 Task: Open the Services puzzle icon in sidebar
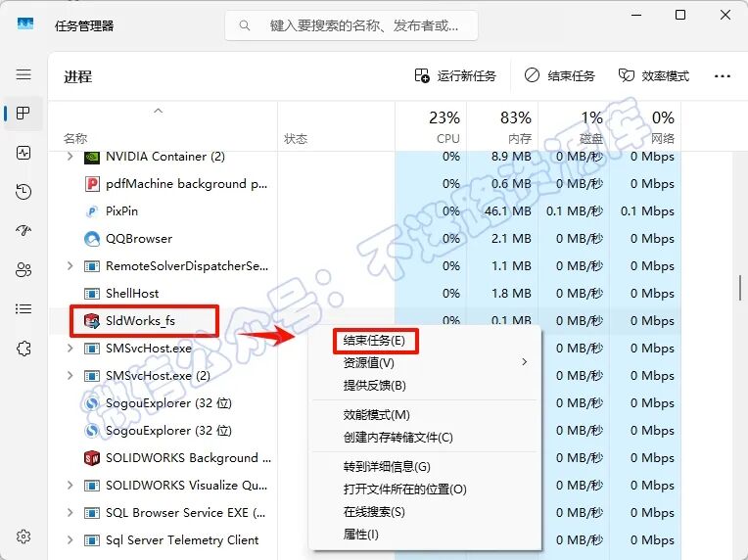(23, 349)
